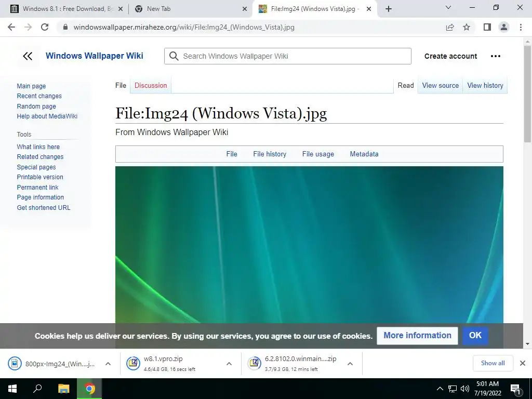Expand options for w8.1.vpro.zip download
Screen dimensions: 532x399
[x=229, y=364]
